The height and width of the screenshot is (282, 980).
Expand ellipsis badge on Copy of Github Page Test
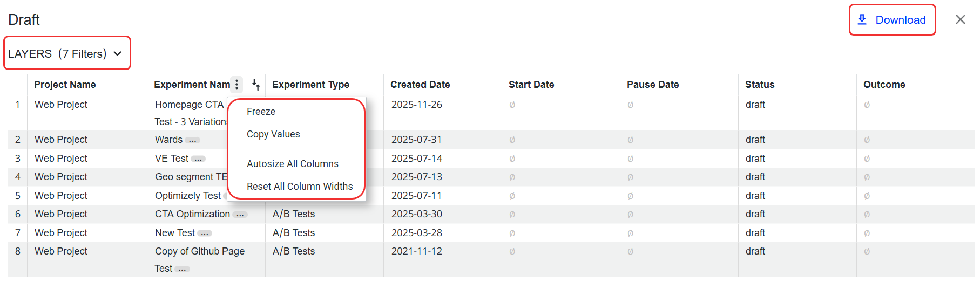coord(182,269)
